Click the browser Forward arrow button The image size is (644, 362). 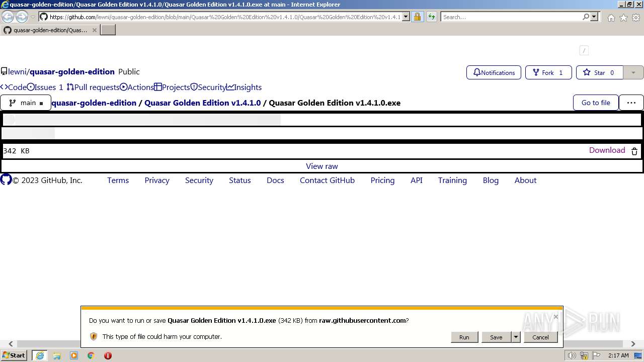click(22, 17)
